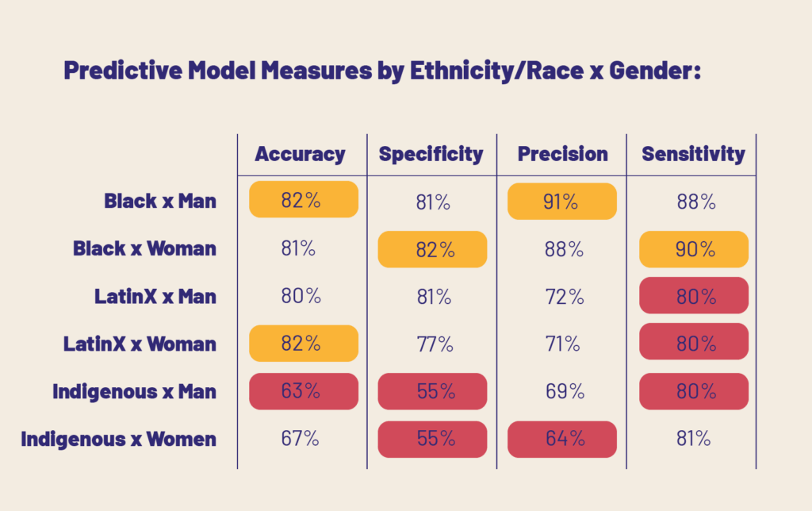
Task: Click Indigenous x Women's 81% Sensitivity value
Action: (x=694, y=439)
